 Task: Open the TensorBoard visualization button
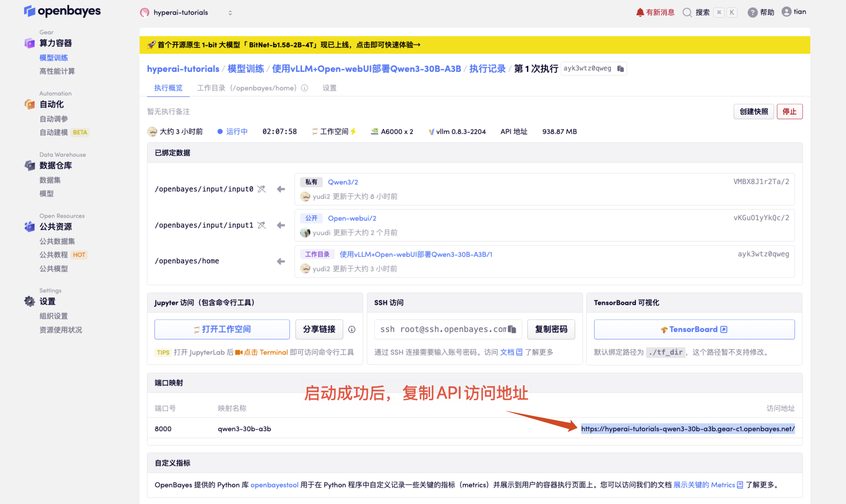click(694, 329)
